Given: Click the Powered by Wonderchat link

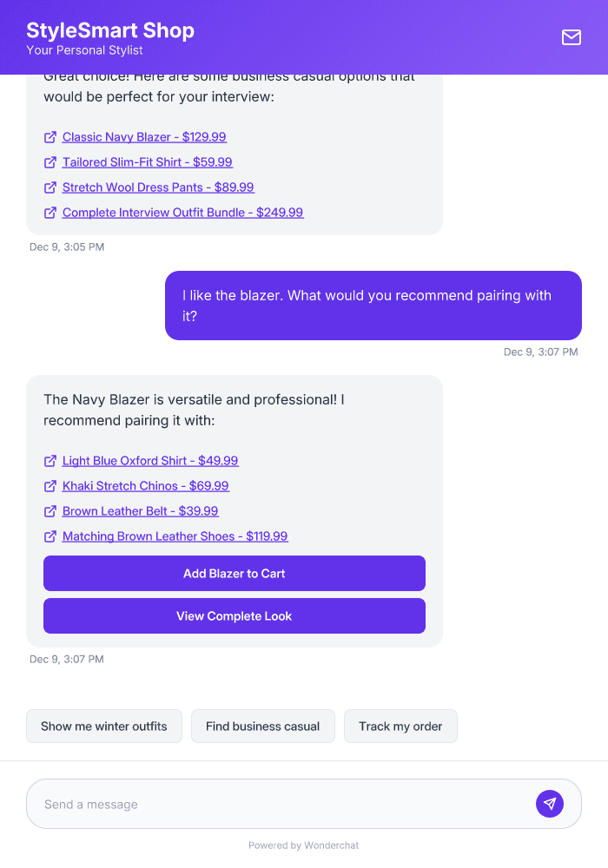Looking at the screenshot, I should pyautogui.click(x=303, y=845).
